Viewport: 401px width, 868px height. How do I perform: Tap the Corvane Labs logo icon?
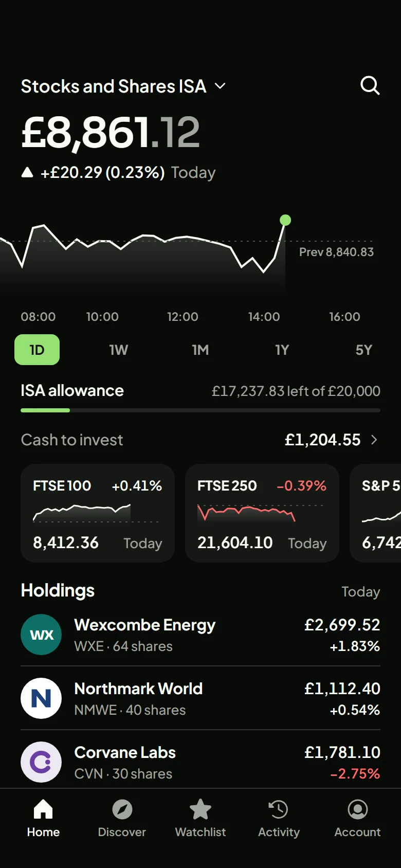point(41,762)
